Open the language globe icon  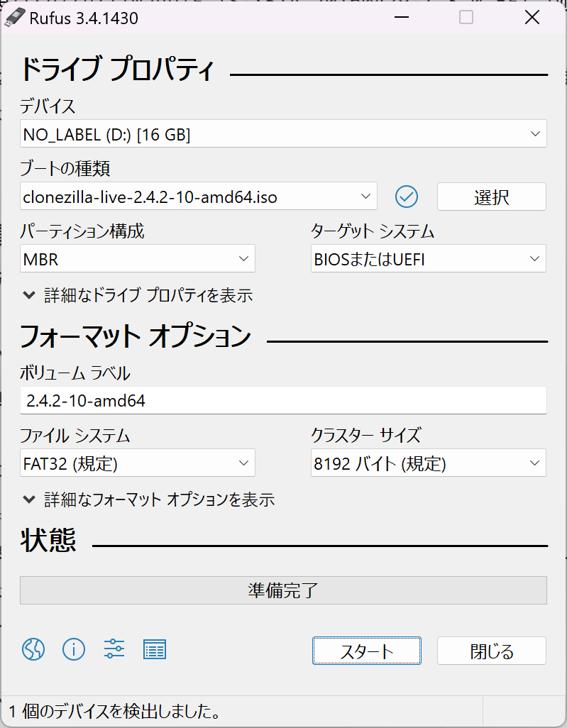tap(33, 649)
